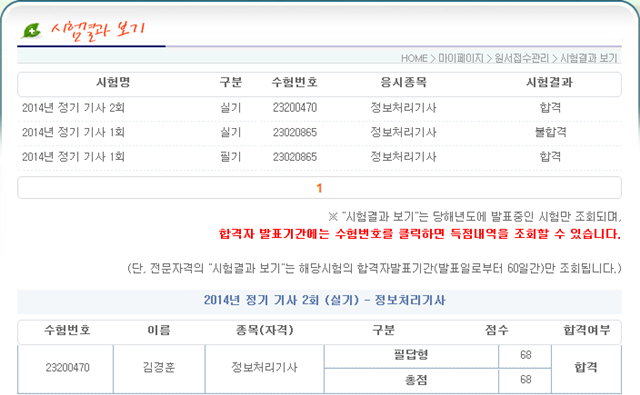Image resolution: width=640 pixels, height=395 pixels.
Task: Click the 시험명 column header
Action: point(113,82)
